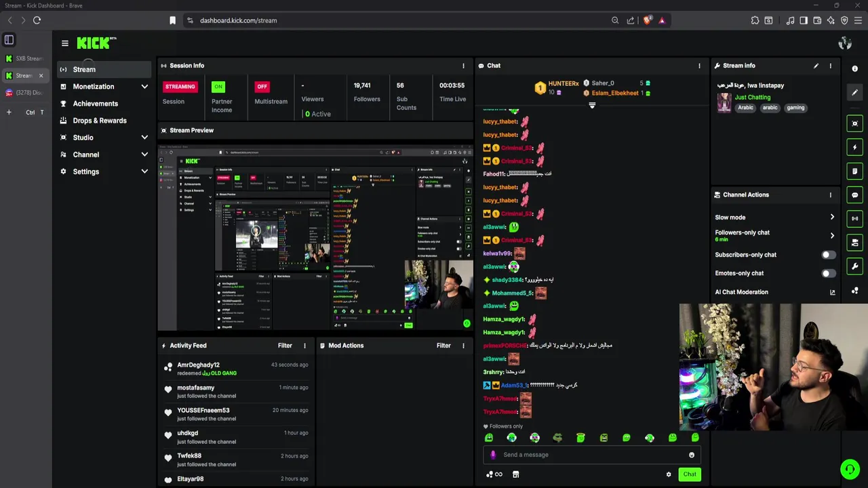
Task: Click the green headset support button
Action: click(x=850, y=469)
